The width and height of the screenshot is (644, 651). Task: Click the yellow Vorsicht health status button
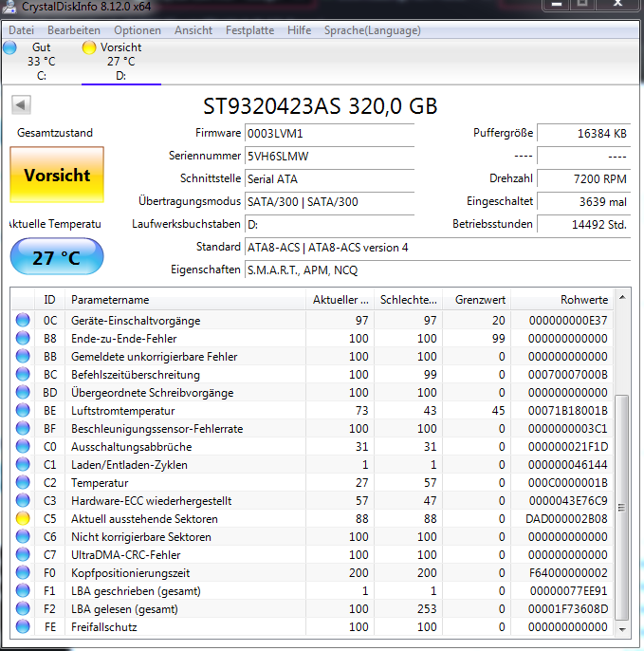(x=57, y=175)
